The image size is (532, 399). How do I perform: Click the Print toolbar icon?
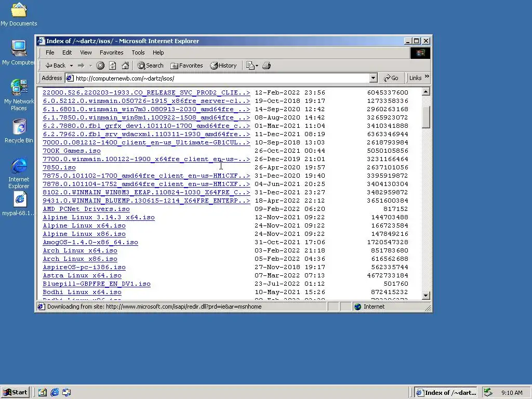267,65
